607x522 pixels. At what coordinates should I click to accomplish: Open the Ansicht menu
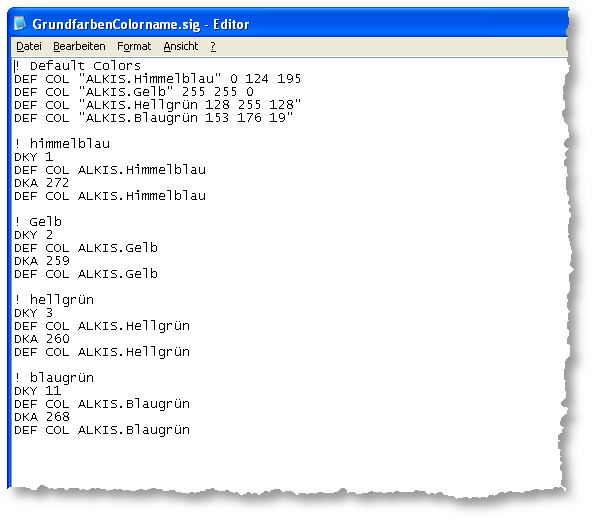(x=180, y=46)
